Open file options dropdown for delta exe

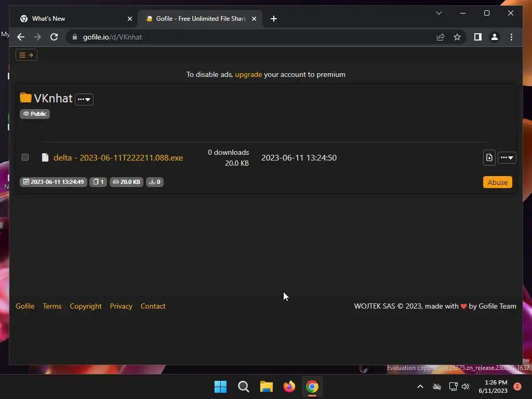[507, 158]
